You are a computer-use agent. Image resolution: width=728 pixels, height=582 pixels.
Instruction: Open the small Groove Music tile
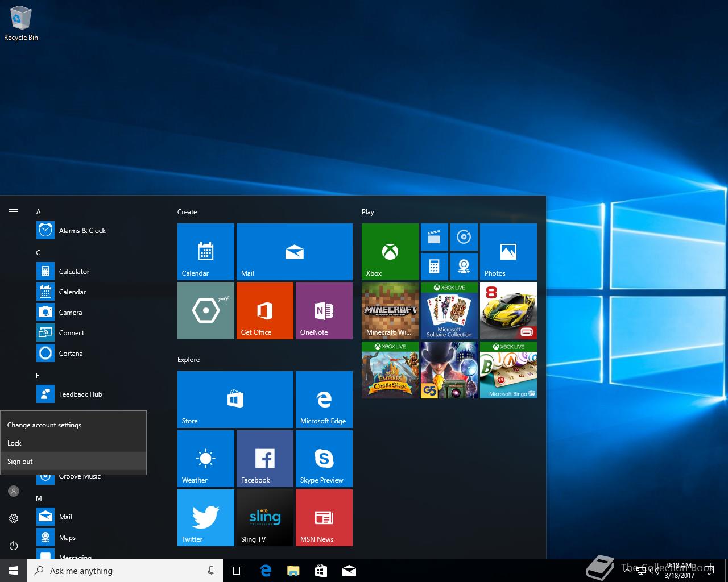[464, 237]
